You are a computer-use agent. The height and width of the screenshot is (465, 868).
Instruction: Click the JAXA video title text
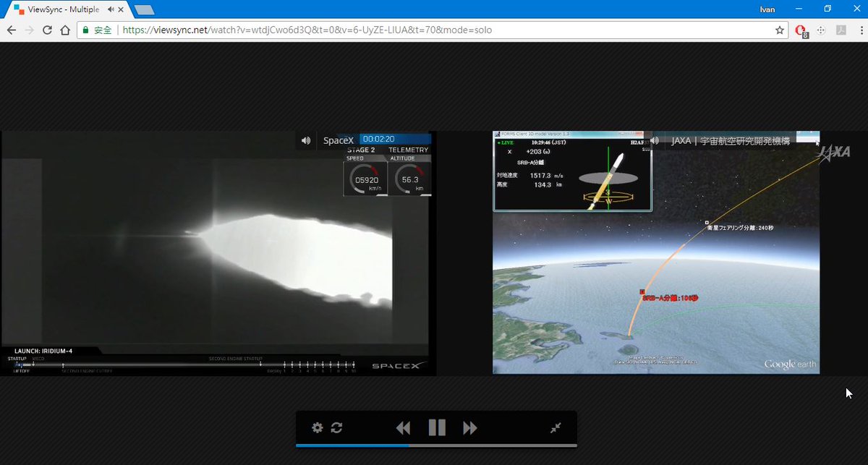[731, 140]
